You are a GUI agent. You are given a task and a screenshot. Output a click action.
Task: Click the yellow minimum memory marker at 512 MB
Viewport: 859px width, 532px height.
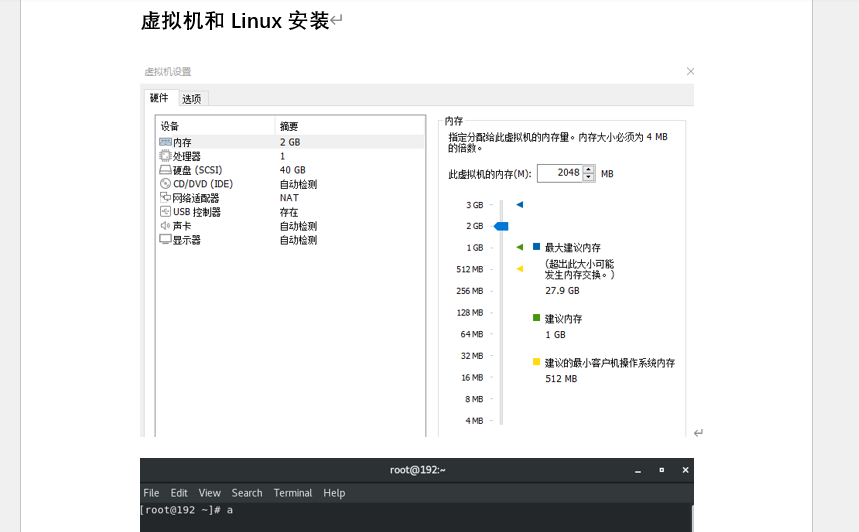click(x=520, y=269)
